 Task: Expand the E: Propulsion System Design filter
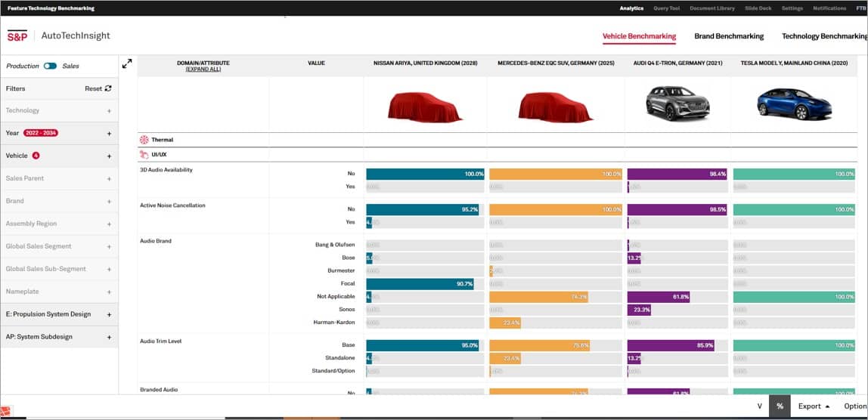click(x=109, y=314)
